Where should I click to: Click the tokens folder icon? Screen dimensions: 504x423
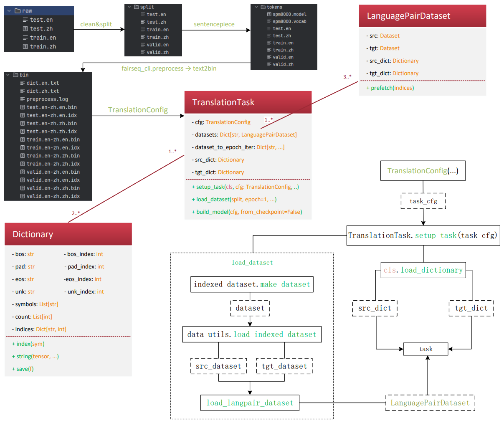(x=263, y=7)
